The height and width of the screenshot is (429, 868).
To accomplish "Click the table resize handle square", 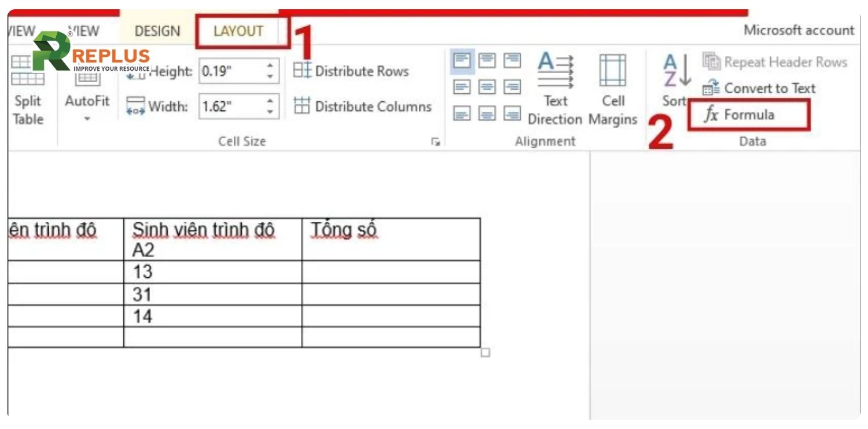I will click(x=486, y=353).
